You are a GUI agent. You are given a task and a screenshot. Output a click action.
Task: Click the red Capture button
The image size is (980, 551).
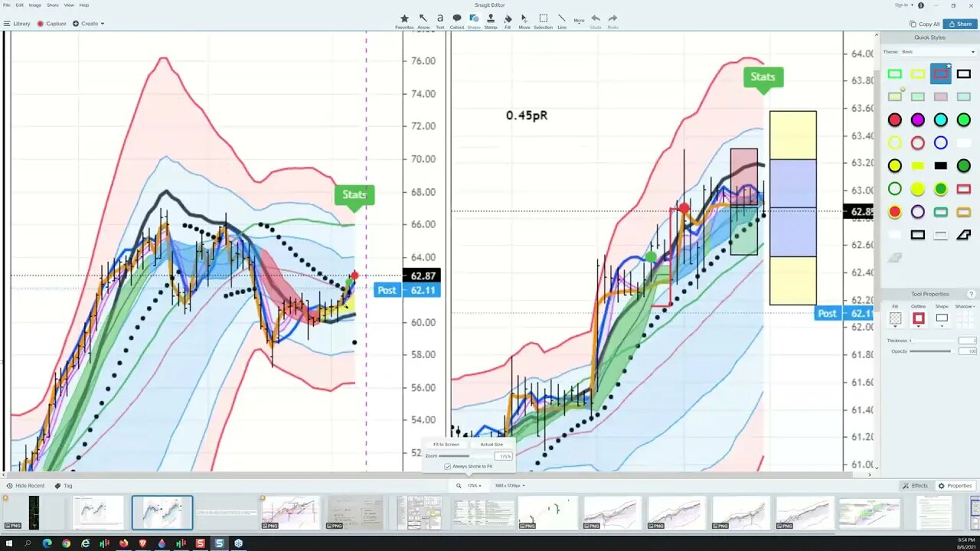point(51,24)
